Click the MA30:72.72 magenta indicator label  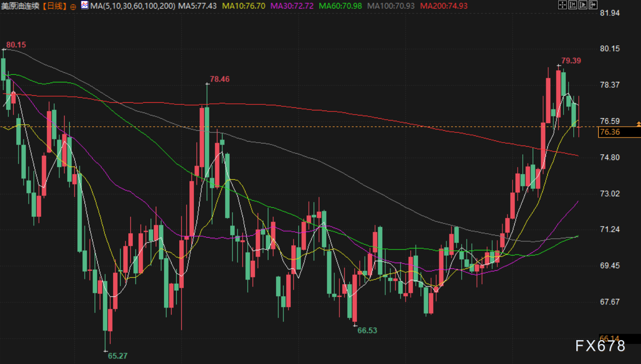tap(292, 6)
